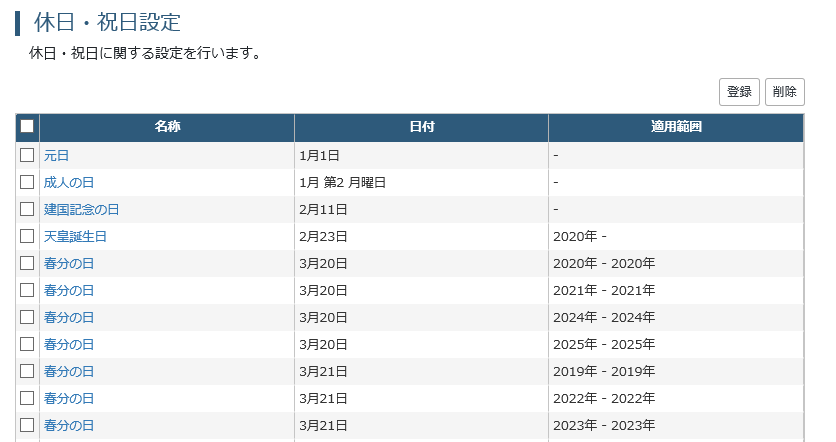This screenshot has height=442, width=836.
Task: Tick the 天皇誕生日 row checkbox
Action: [x=27, y=236]
